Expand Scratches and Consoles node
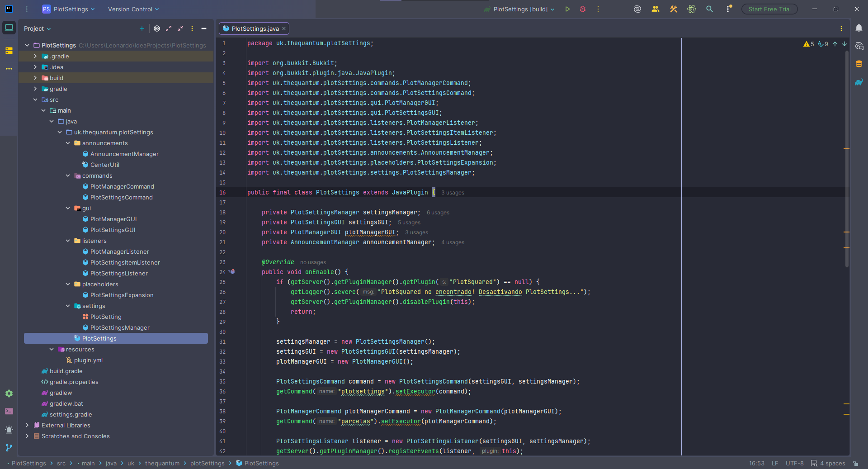The height and width of the screenshot is (469, 868). tap(27, 436)
